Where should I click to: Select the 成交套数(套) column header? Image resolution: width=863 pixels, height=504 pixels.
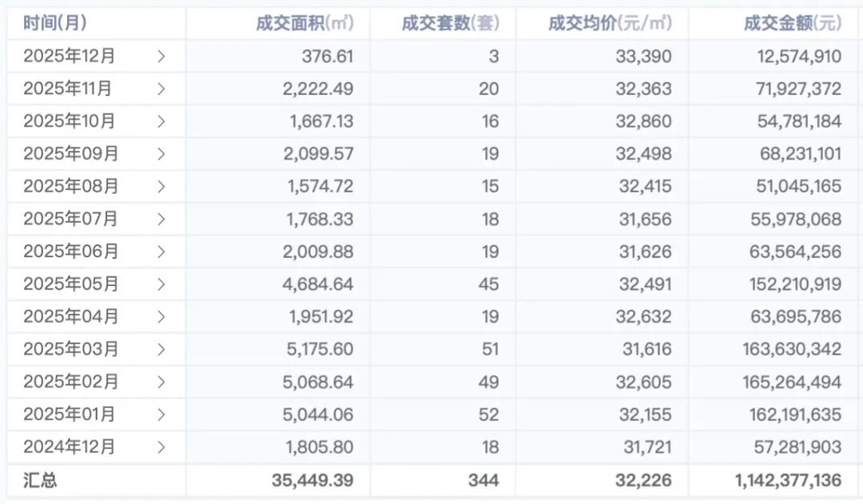pyautogui.click(x=450, y=23)
